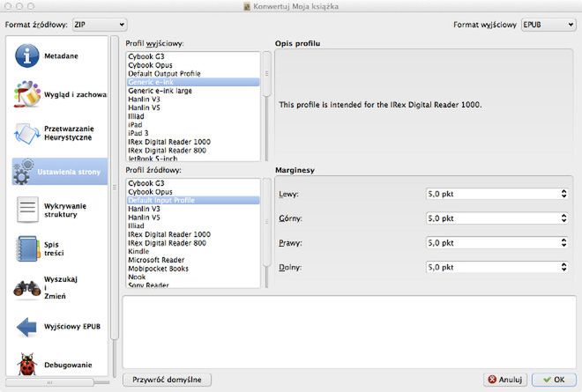The image size is (582, 392).
Task: Click the Górny margin stepper arrows
Action: 563,218
